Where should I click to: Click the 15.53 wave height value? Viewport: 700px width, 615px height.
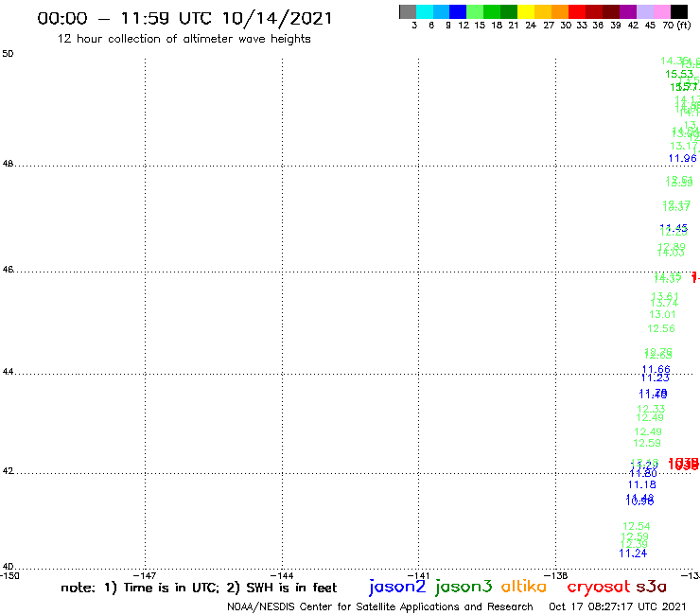click(679, 74)
